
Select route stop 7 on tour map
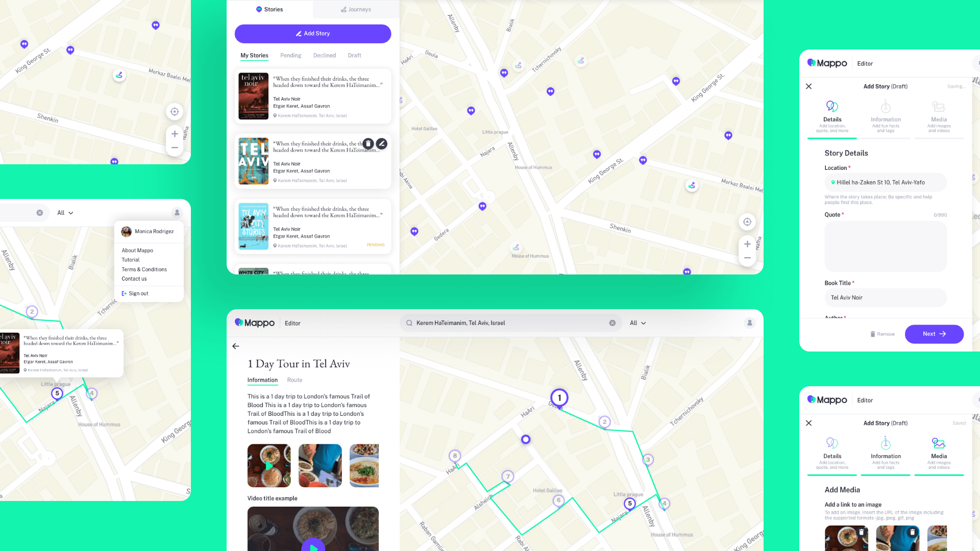pos(507,477)
